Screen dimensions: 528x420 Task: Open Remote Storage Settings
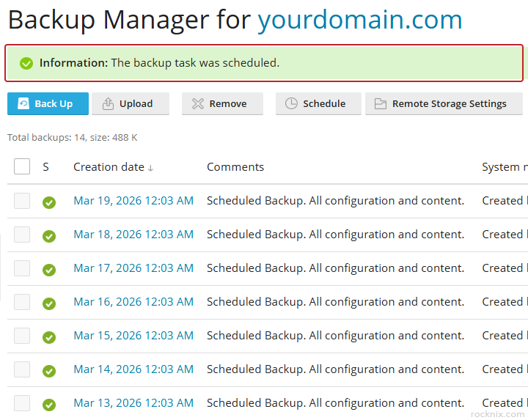[x=444, y=104]
